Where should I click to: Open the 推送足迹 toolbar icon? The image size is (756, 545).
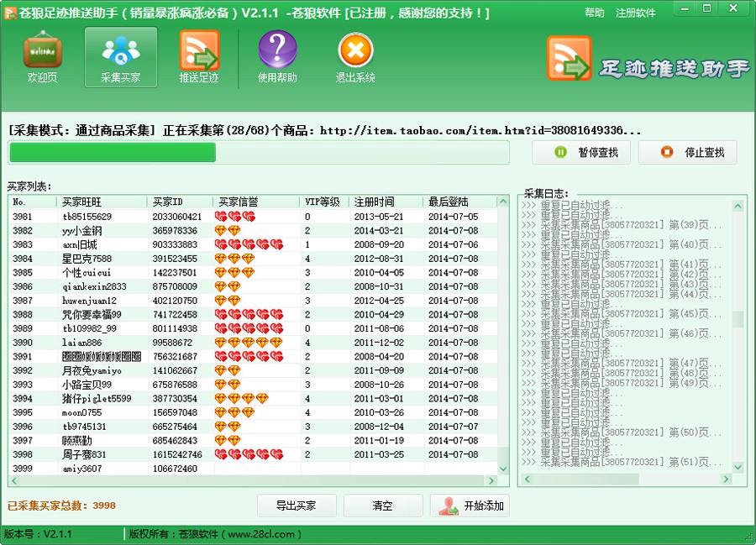(x=199, y=57)
